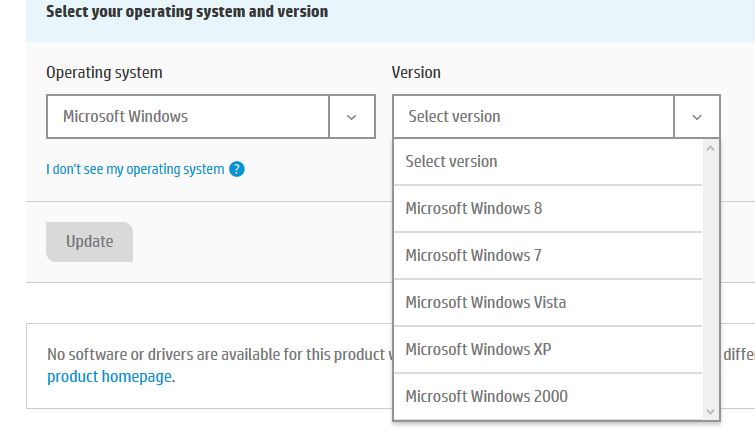Click the version list scrollbar track
Viewport: 755px width, 444px height.
(710, 279)
